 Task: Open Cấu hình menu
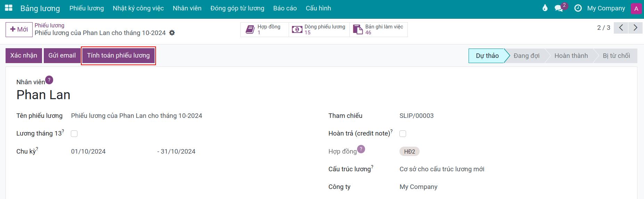pyautogui.click(x=318, y=8)
